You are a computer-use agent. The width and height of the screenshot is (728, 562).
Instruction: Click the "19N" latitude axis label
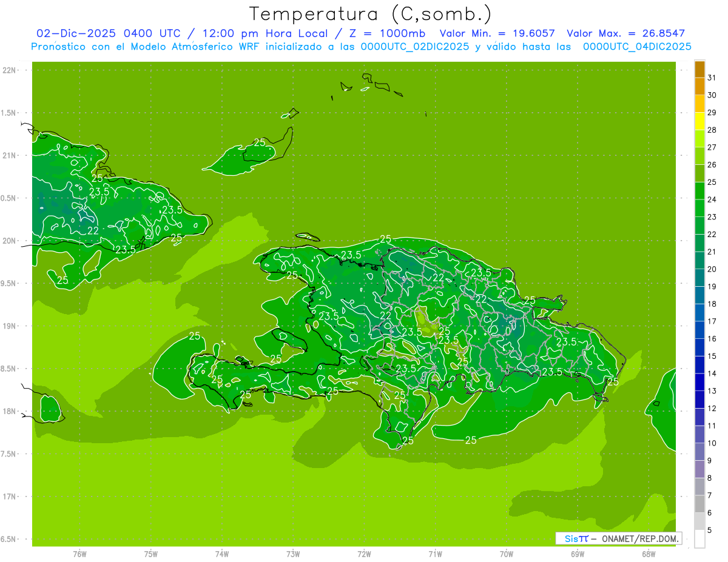(x=10, y=326)
